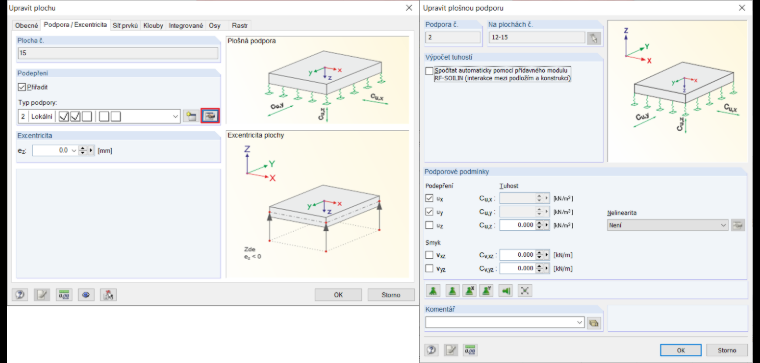
Task: Open help in the Upravit plošnou podporu dialog
Action: (432, 349)
